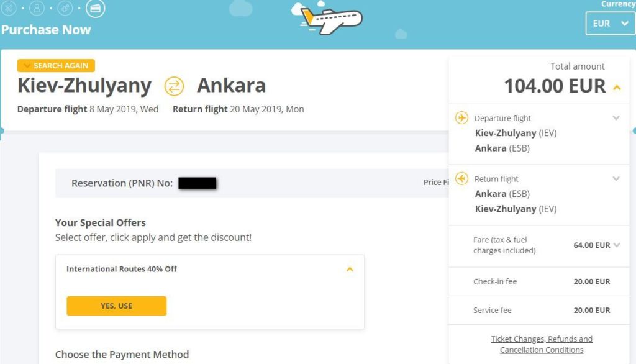Expand the Fare breakdown chevron

click(x=617, y=245)
